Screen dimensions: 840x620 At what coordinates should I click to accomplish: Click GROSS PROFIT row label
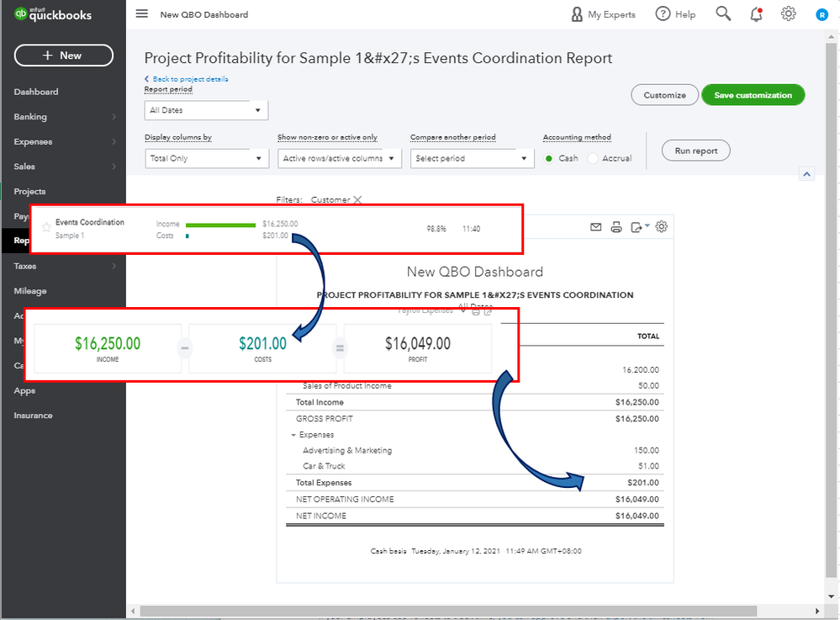click(x=324, y=419)
